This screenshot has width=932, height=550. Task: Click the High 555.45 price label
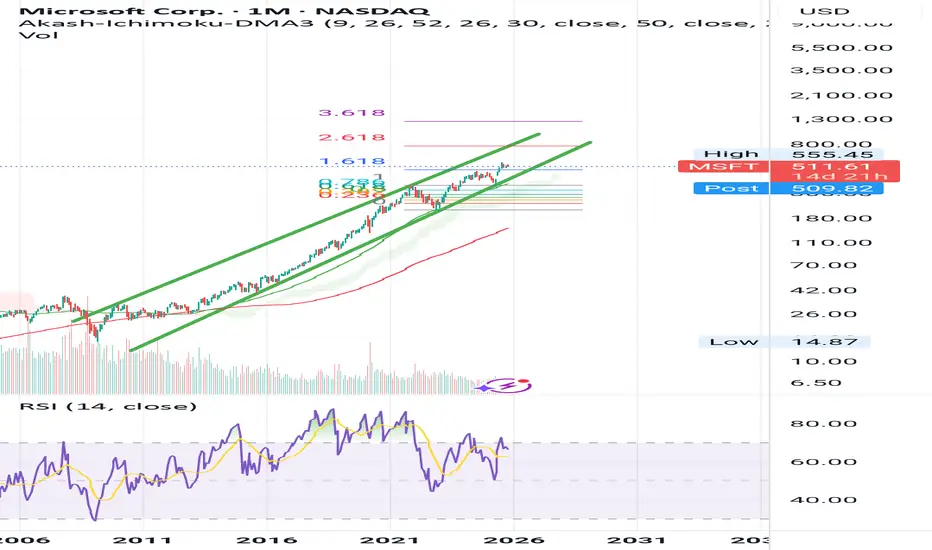click(x=791, y=154)
